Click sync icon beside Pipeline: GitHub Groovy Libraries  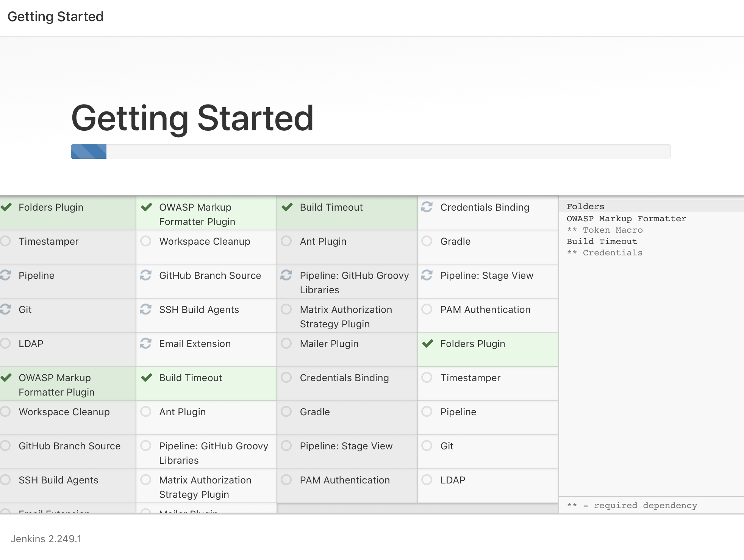(x=286, y=275)
